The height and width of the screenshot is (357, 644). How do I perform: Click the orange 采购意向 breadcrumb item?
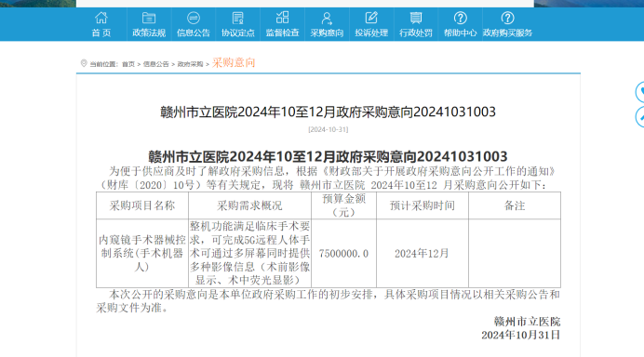(234, 63)
